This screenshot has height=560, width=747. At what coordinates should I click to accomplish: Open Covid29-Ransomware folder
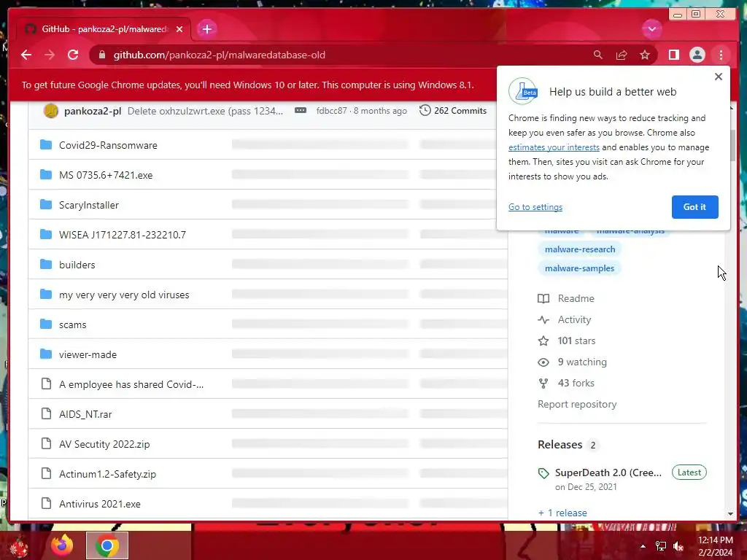coord(108,145)
